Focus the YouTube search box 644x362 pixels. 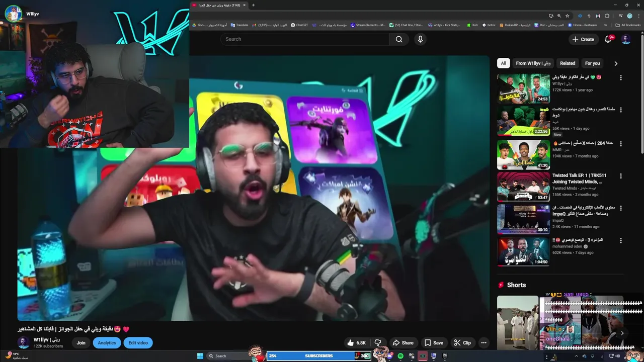(305, 39)
